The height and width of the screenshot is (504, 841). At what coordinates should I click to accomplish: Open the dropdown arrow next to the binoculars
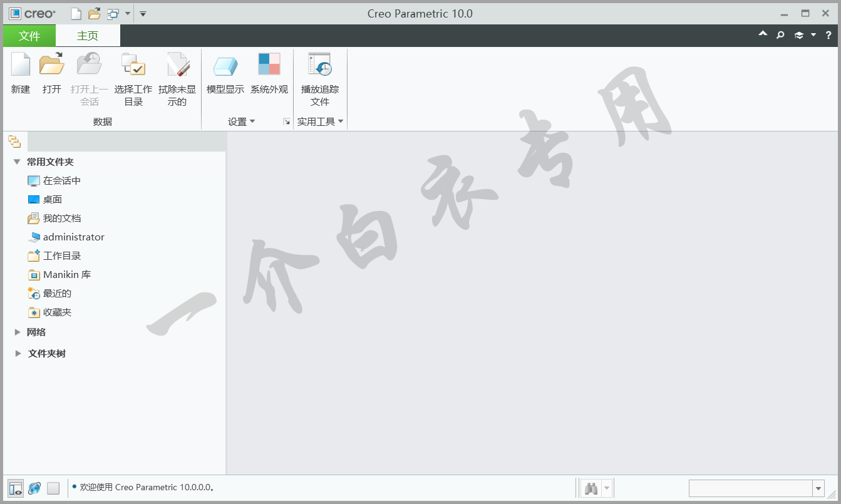(606, 488)
